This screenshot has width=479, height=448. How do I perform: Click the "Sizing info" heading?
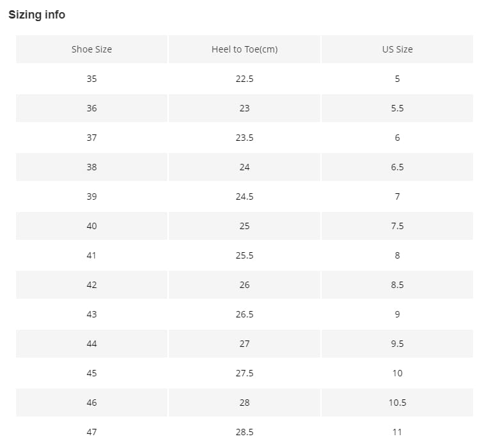coord(36,15)
